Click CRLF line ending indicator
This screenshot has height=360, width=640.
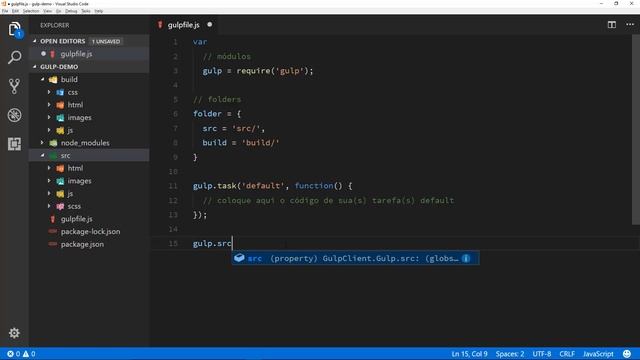567,354
